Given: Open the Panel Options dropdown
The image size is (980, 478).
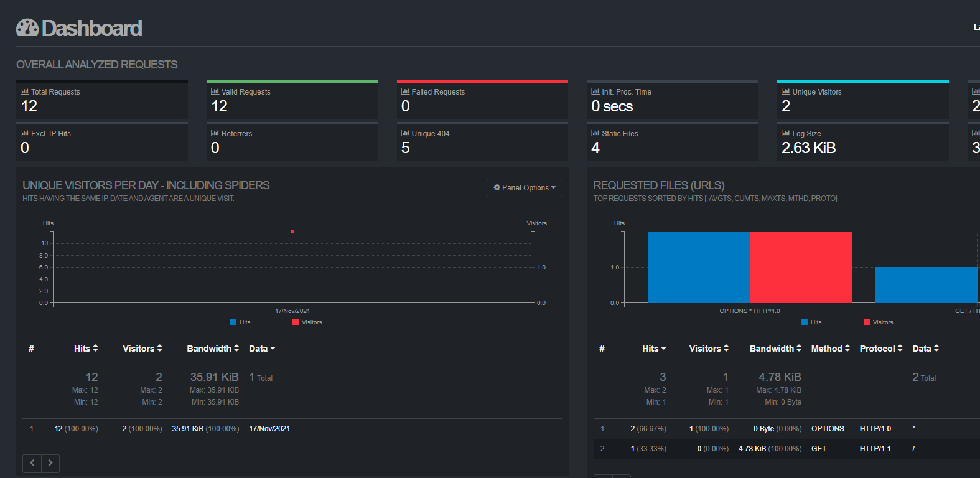Looking at the screenshot, I should (525, 188).
